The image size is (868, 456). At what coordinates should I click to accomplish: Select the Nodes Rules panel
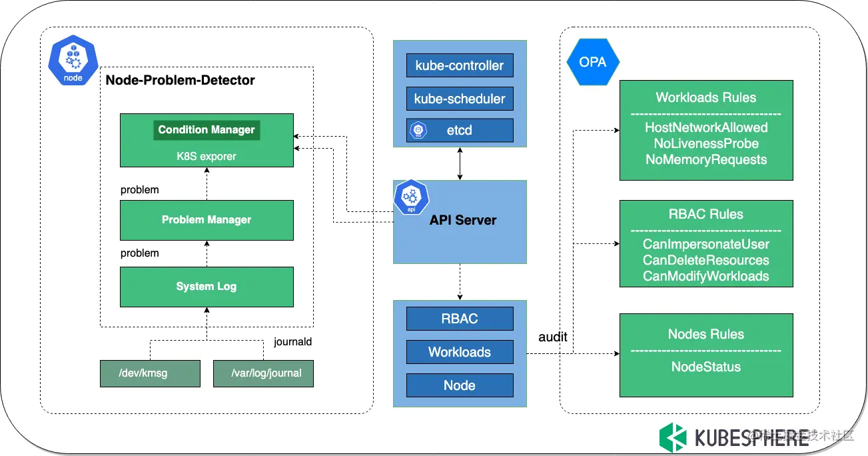[x=706, y=355]
